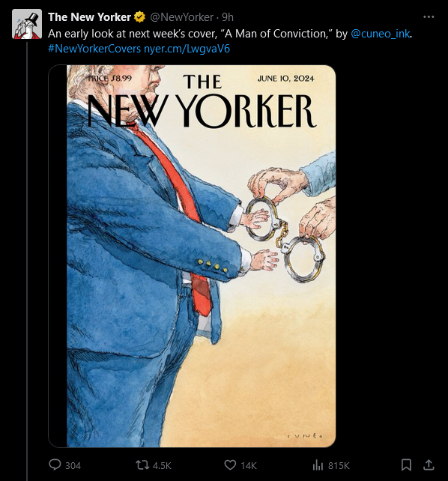
Task: Click the 14K likes count
Action: (249, 466)
